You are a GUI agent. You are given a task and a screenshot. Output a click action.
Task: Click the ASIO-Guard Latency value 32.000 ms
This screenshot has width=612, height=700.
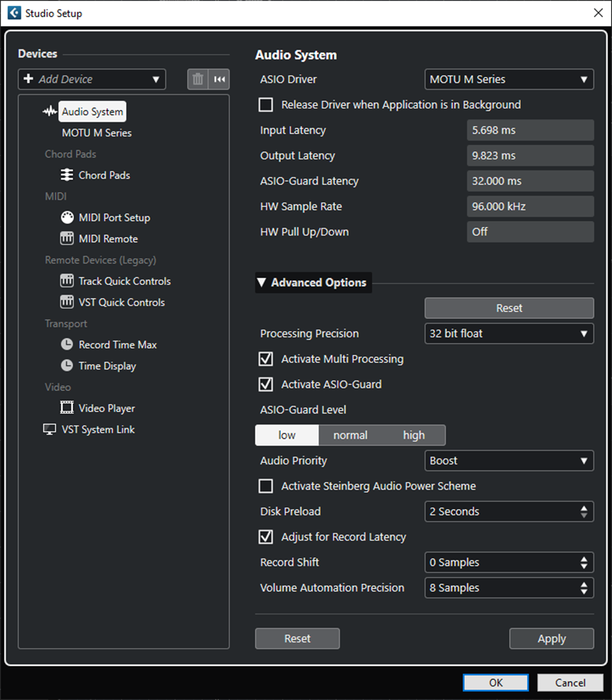tap(530, 181)
